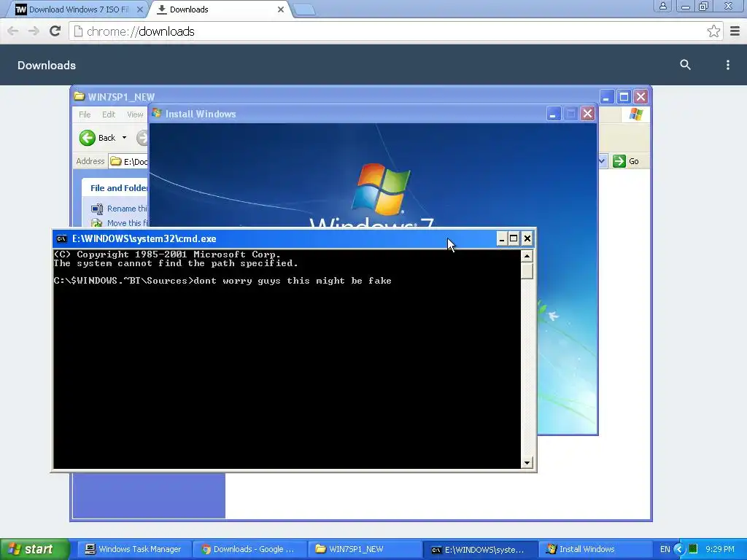Click Explorer Address field E:\Doc

(x=128, y=161)
